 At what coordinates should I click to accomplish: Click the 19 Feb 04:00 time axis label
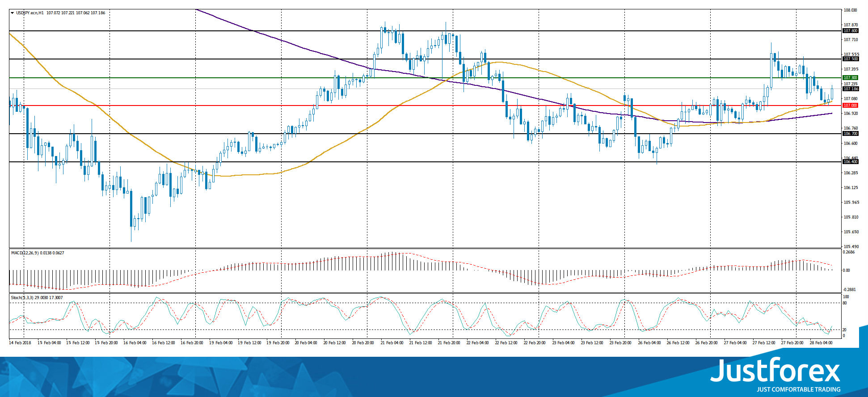tap(221, 343)
